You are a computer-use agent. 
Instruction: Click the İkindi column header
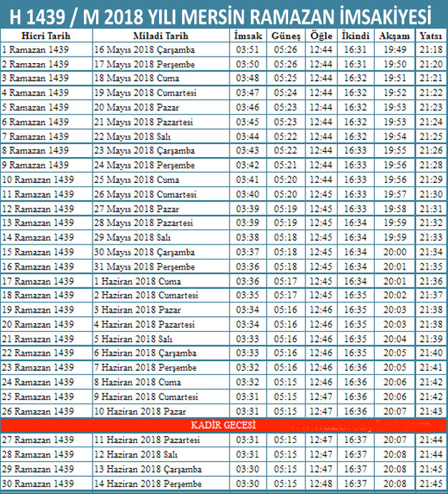356,36
